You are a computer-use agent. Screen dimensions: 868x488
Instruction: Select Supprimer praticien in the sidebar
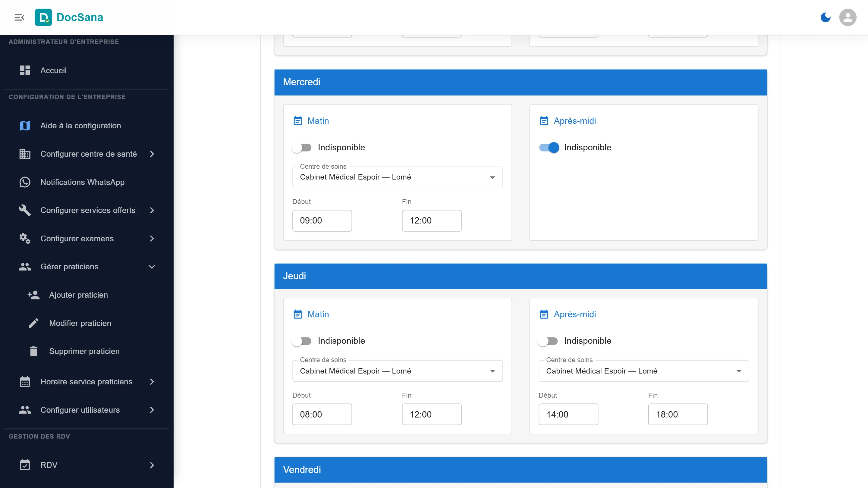[87, 351]
